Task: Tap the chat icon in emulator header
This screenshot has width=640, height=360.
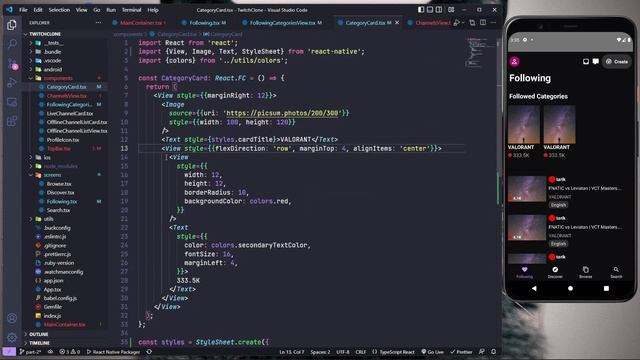Action: tap(596, 62)
